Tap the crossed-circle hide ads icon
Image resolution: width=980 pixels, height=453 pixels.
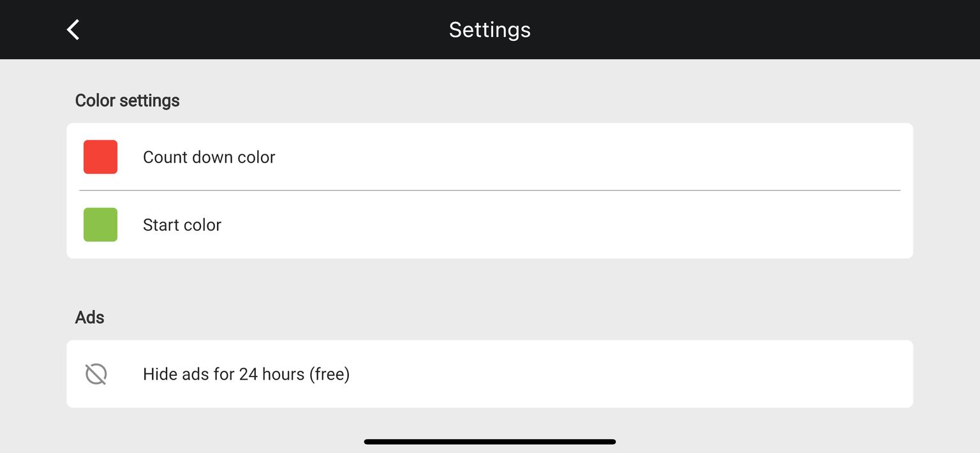click(96, 374)
